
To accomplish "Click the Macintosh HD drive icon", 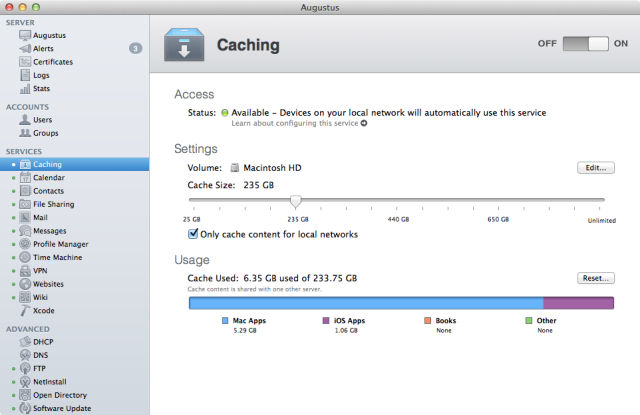I will [235, 168].
